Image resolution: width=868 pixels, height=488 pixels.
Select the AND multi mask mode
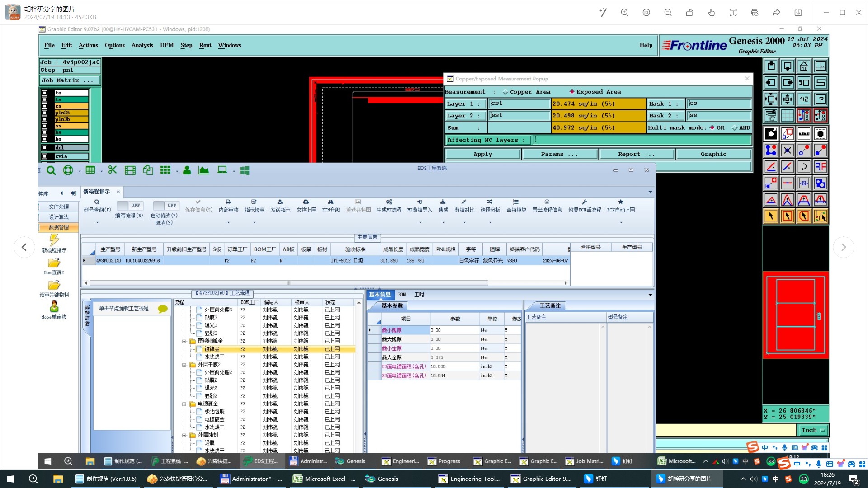[x=735, y=128]
